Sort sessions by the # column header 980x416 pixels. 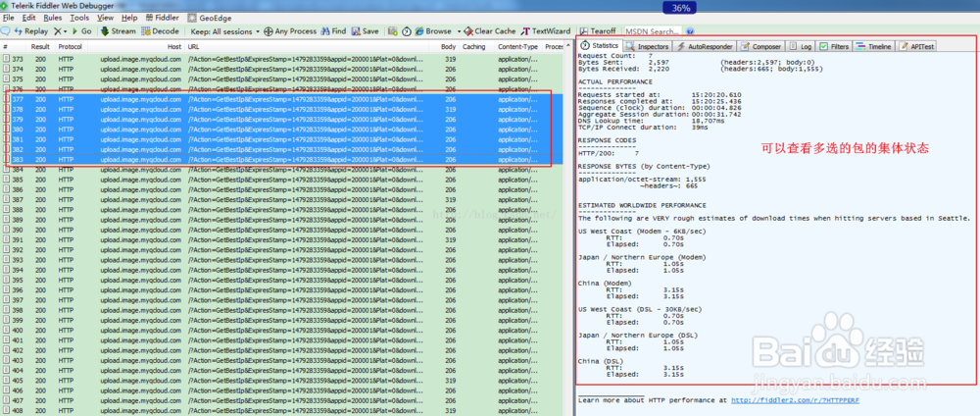click(13, 47)
